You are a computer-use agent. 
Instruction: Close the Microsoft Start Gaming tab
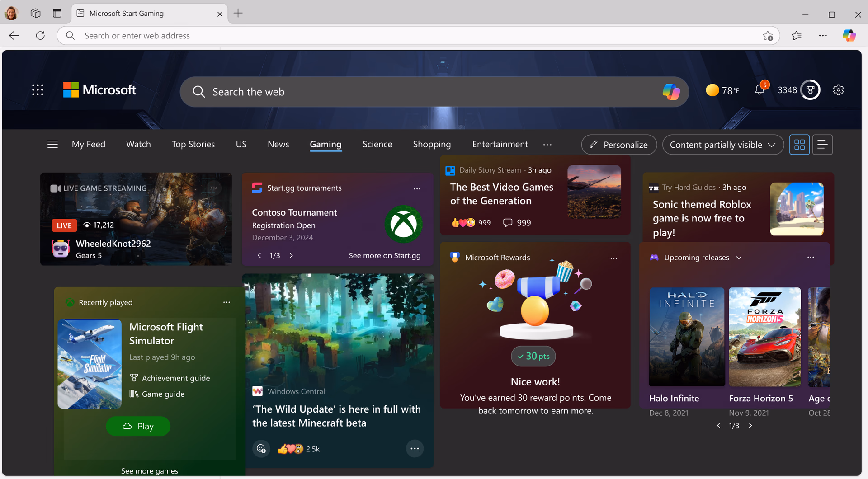220,14
